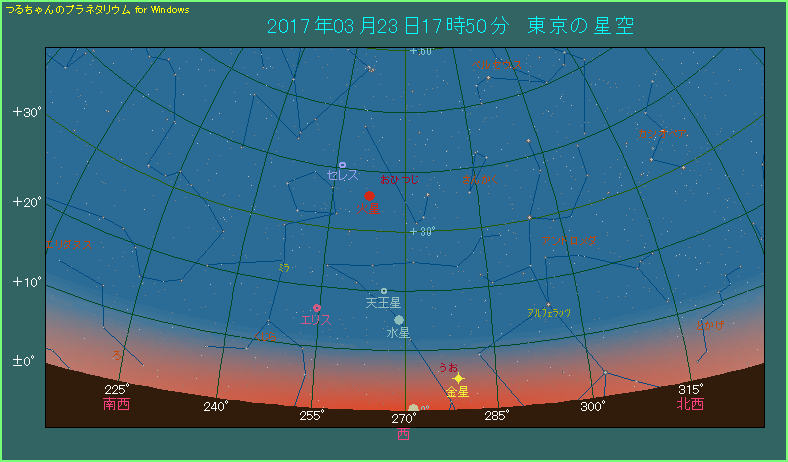Click the 240° azimuth label

pyautogui.click(x=216, y=406)
